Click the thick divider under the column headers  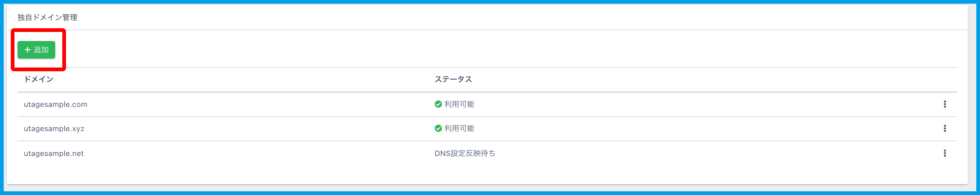487,92
